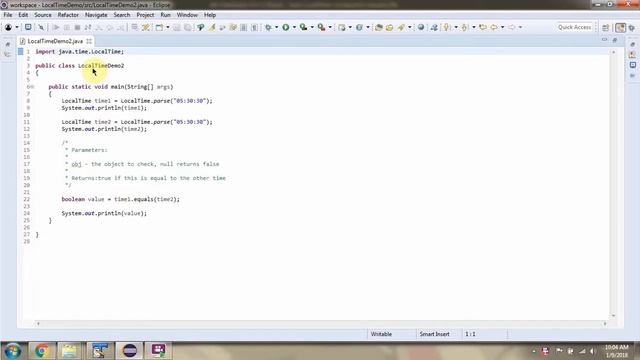Image resolution: width=640 pixels, height=360 pixels.
Task: Click the Terminate stop toolbar icon
Action: (77, 27)
